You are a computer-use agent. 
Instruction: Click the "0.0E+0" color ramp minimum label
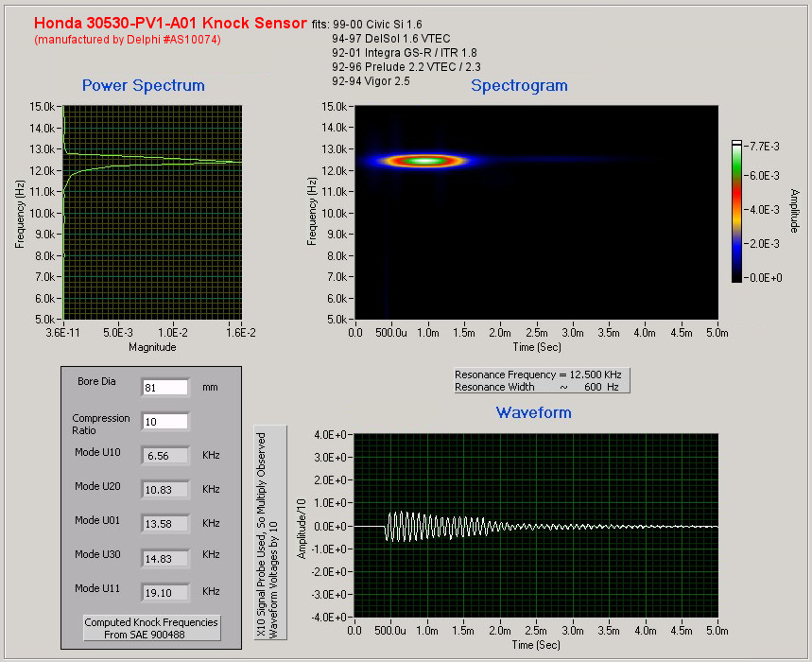(x=766, y=278)
